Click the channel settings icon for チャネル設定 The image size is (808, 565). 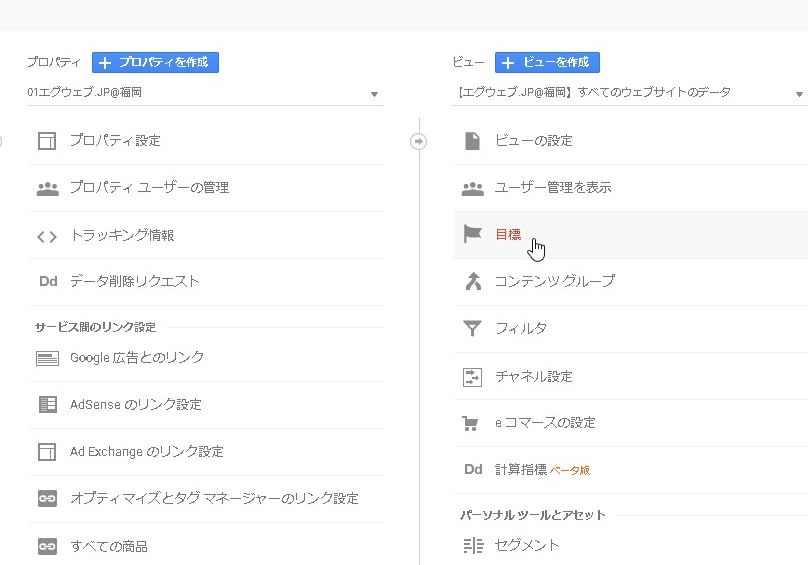pos(473,377)
